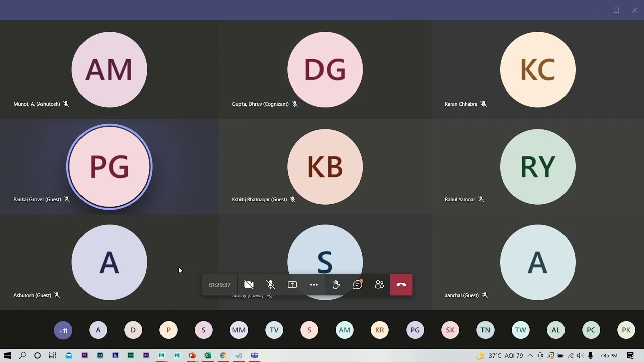The width and height of the screenshot is (644, 362).
Task: Raise your hand in the meeting
Action: [336, 285]
